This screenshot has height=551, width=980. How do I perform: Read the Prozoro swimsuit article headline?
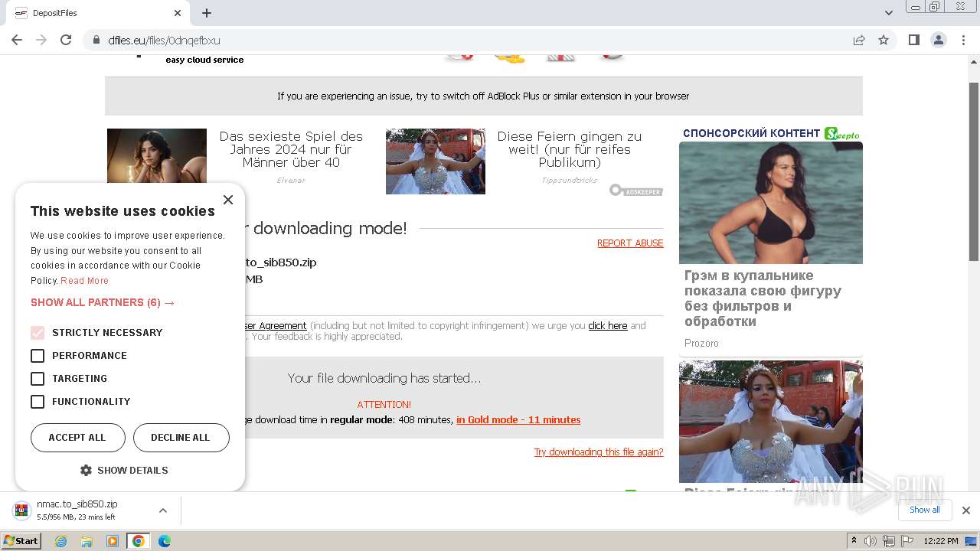763,298
